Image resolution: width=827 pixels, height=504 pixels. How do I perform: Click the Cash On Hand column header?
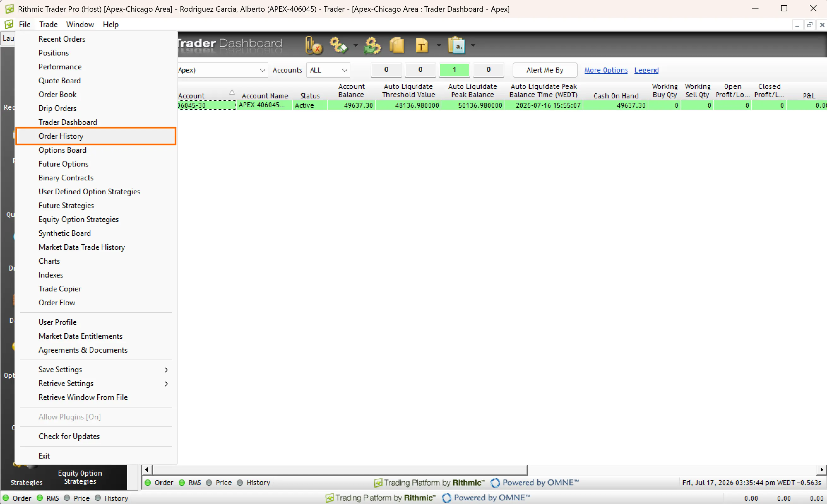point(616,96)
